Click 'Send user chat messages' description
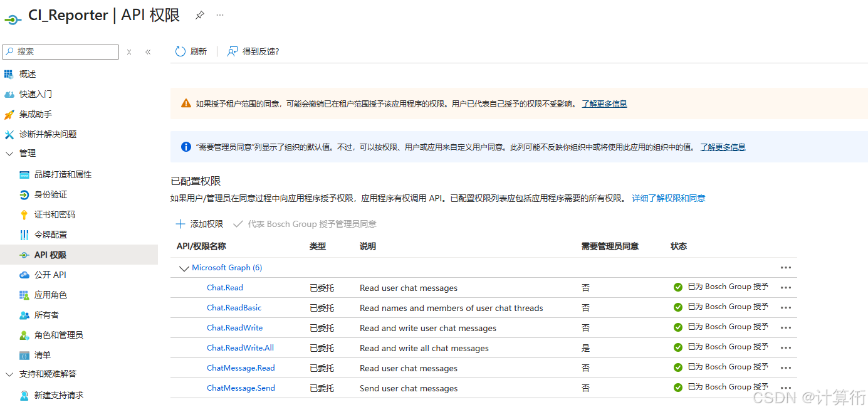868x412 pixels. coord(409,388)
